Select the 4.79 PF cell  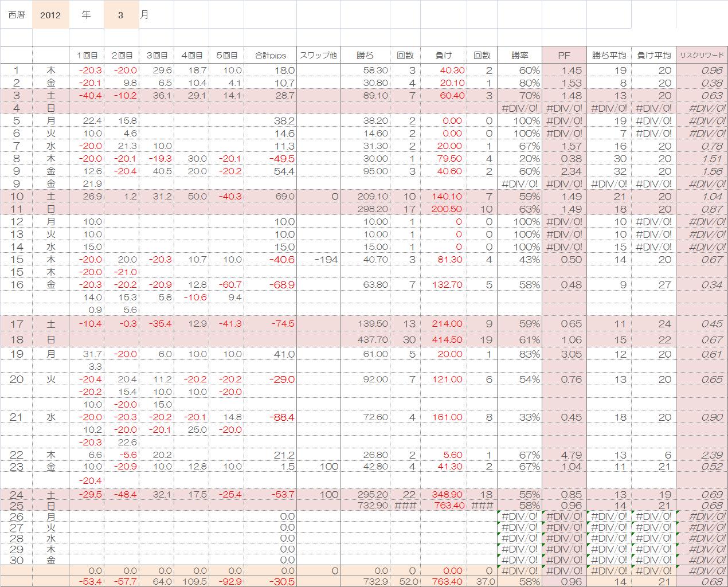tap(564, 455)
